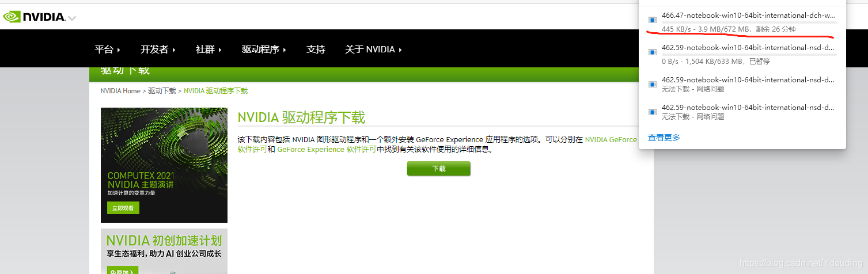Expand the 驱动程序 navigation menu
The height and width of the screenshot is (274, 868).
point(264,50)
